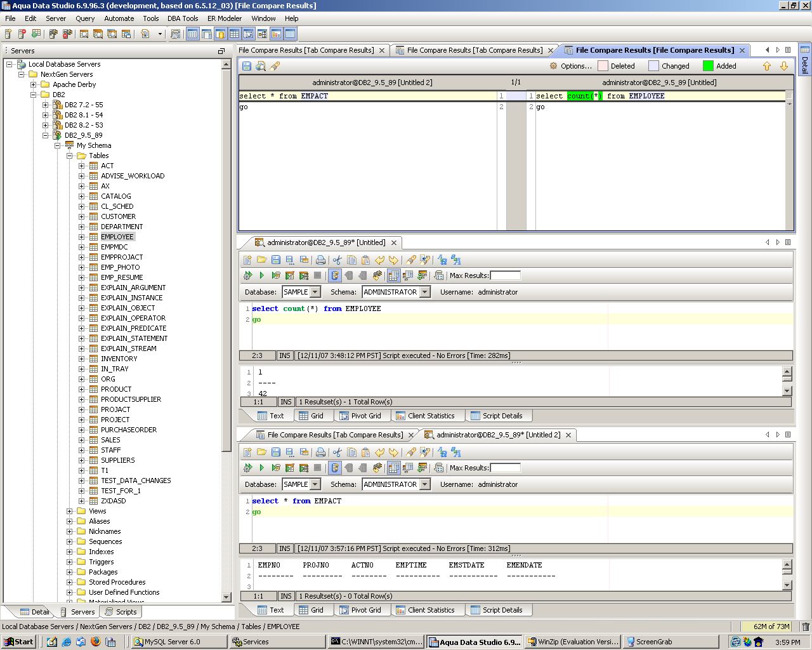The image size is (812, 650).
Task: Click Max Results field in lower query editor
Action: [x=506, y=468]
